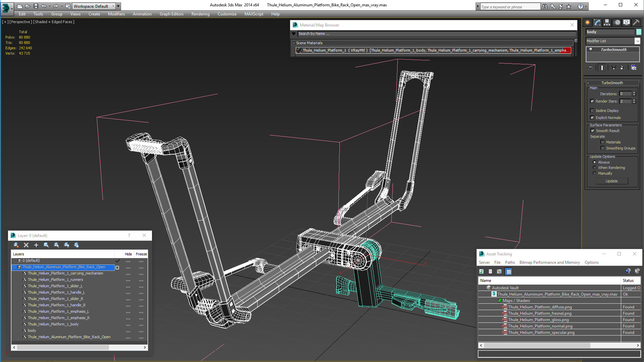Increase Iterations spinner value
Viewport: 644px width, 362px height.
click(x=634, y=93)
